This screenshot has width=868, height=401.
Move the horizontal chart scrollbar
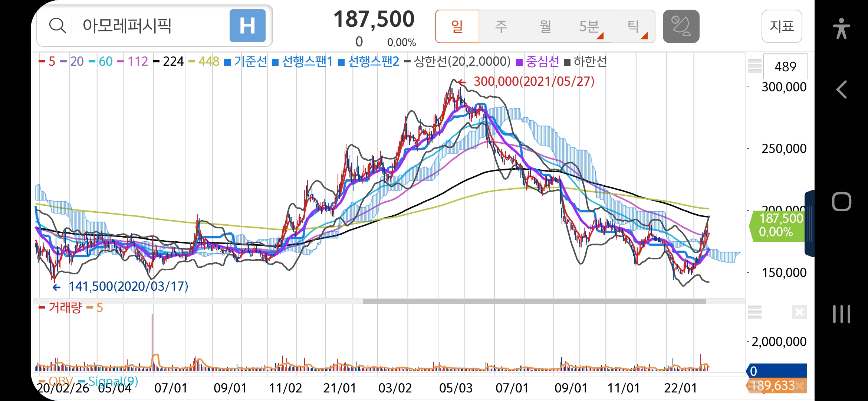click(x=534, y=301)
